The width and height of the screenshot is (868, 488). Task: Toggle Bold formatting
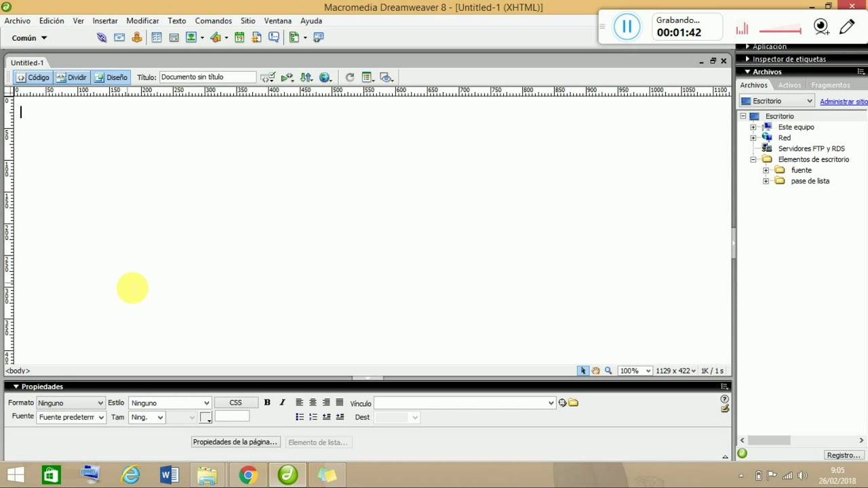(267, 403)
